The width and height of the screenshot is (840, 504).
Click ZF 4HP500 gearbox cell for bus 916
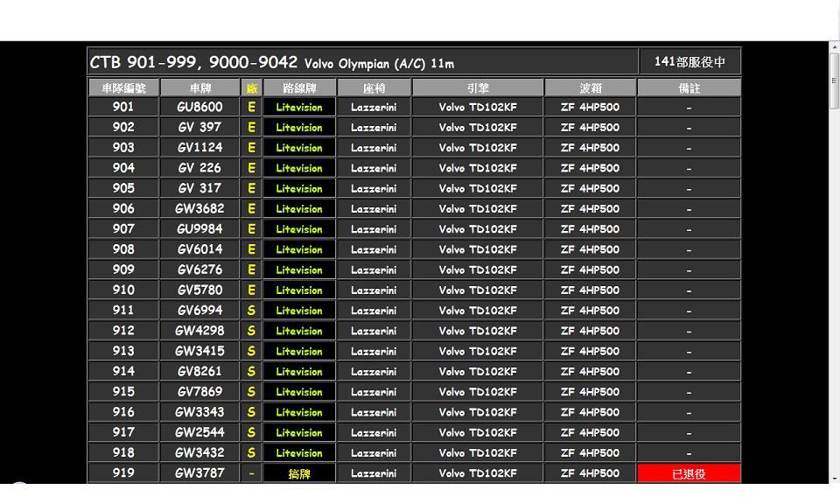click(x=590, y=412)
